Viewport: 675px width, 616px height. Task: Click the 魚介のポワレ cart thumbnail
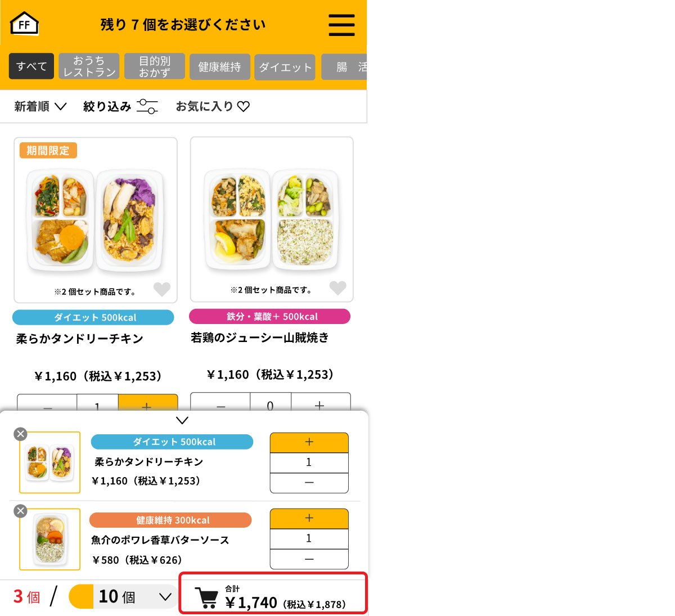[50, 539]
